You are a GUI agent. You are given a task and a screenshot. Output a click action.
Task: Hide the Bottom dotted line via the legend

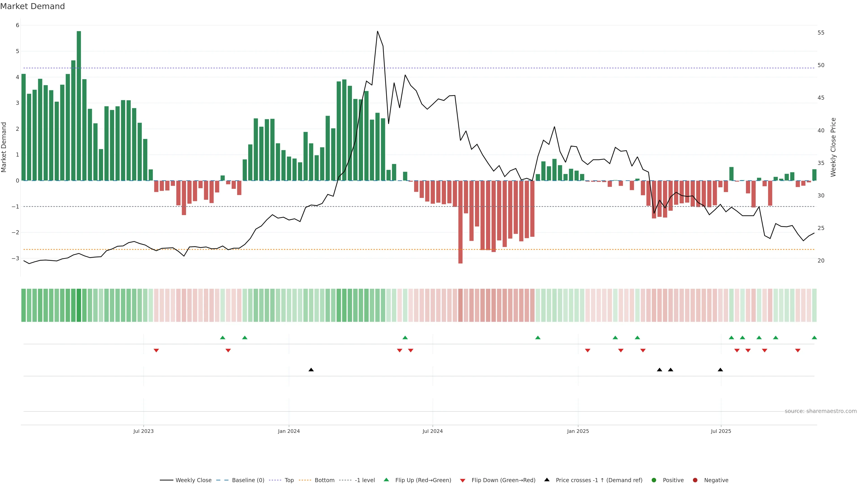[324, 480]
